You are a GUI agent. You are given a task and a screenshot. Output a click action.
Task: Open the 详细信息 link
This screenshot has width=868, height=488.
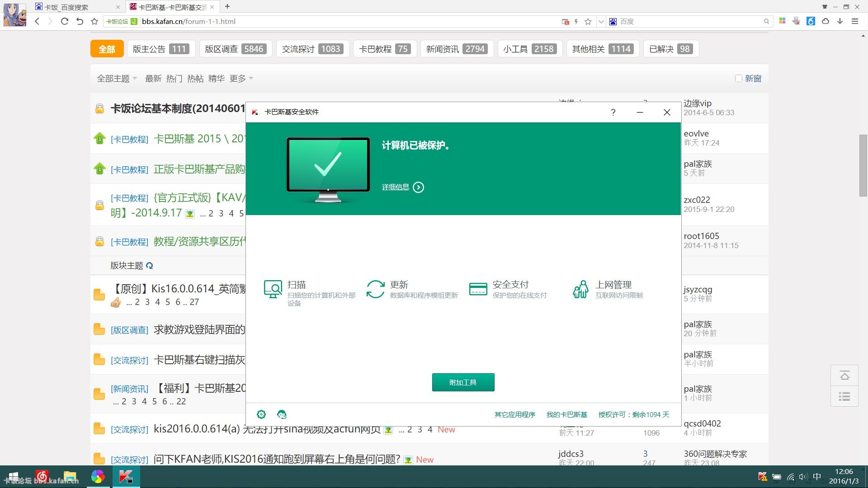point(396,187)
